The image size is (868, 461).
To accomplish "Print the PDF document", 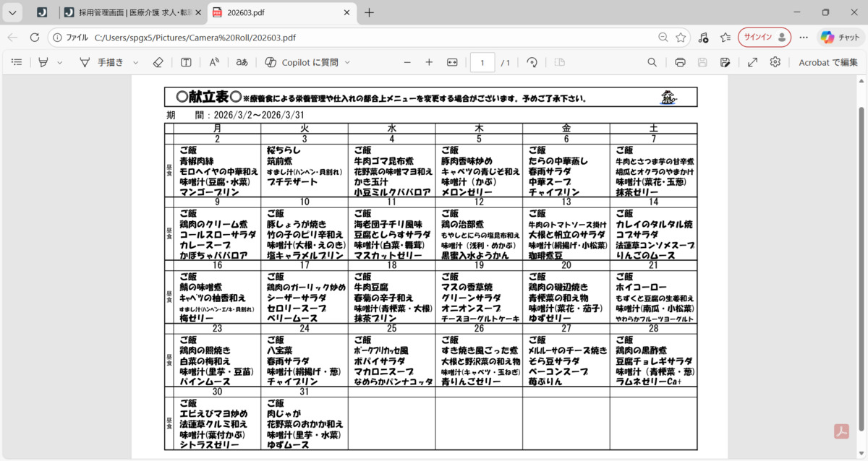I will click(x=680, y=63).
